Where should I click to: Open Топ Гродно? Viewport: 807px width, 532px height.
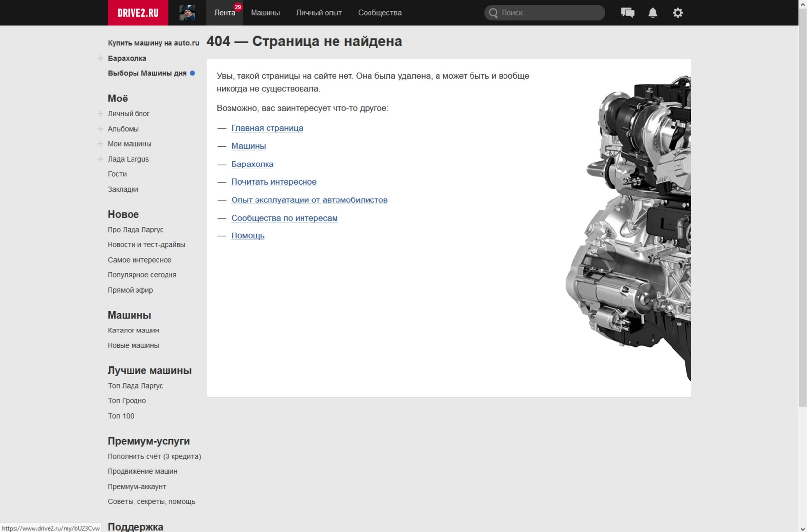[127, 401]
